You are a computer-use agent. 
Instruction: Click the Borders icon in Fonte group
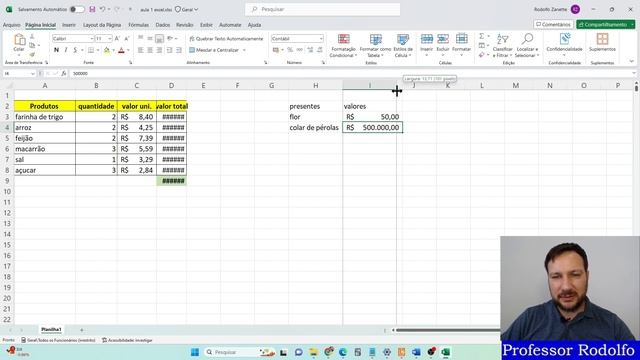(91, 50)
